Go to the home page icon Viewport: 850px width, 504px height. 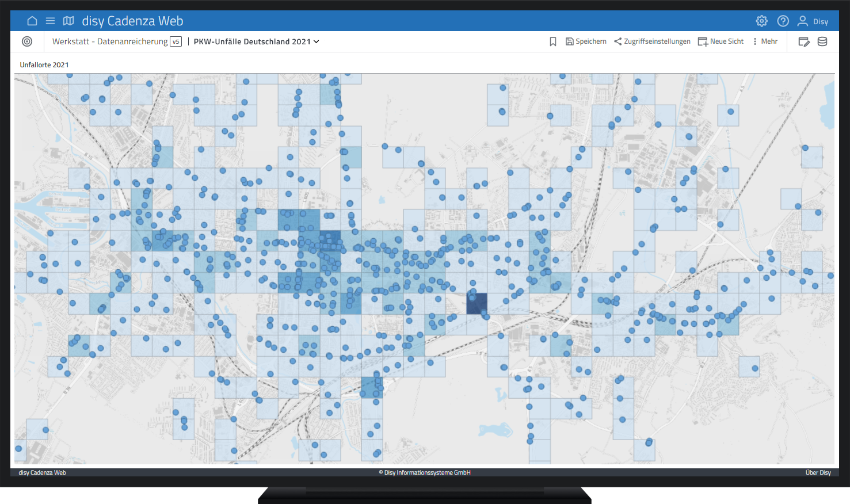[32, 21]
